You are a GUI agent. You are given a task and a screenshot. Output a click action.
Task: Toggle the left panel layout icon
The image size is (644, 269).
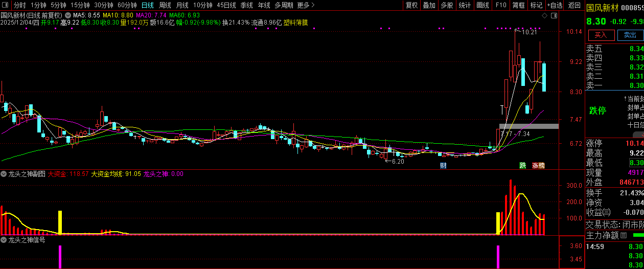click(5, 5)
